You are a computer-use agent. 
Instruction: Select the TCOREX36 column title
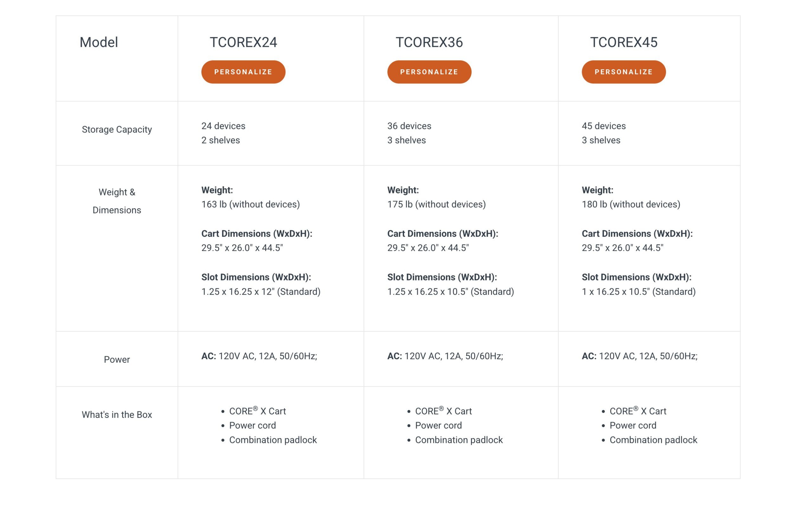point(429,42)
